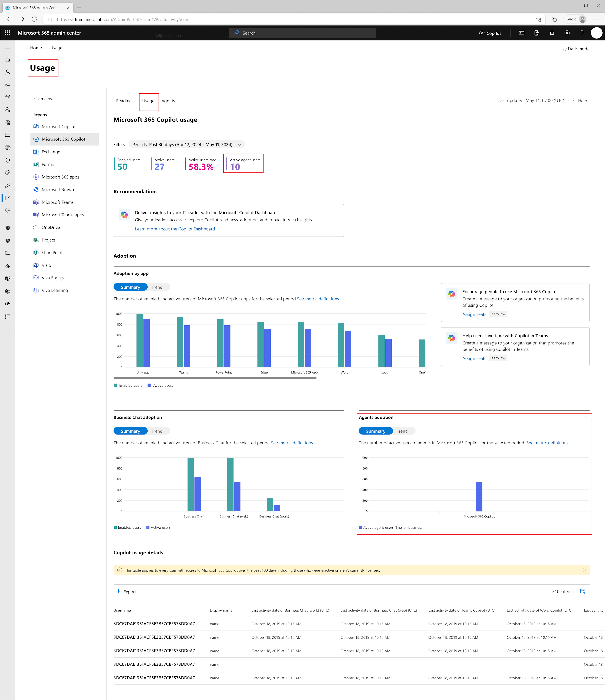The height and width of the screenshot is (700, 605).
Task: Open Health heart icon in left rail
Action: click(8, 211)
